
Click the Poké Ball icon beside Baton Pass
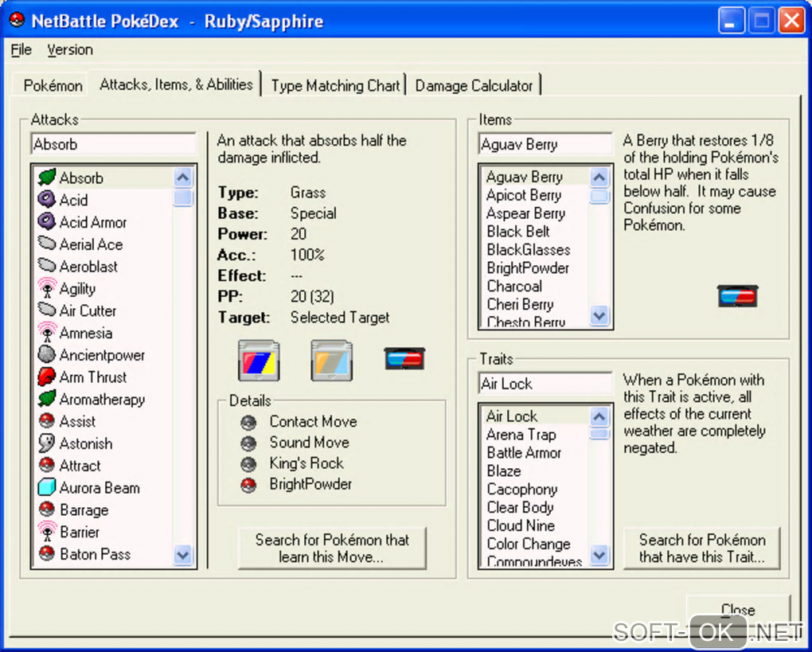[47, 553]
